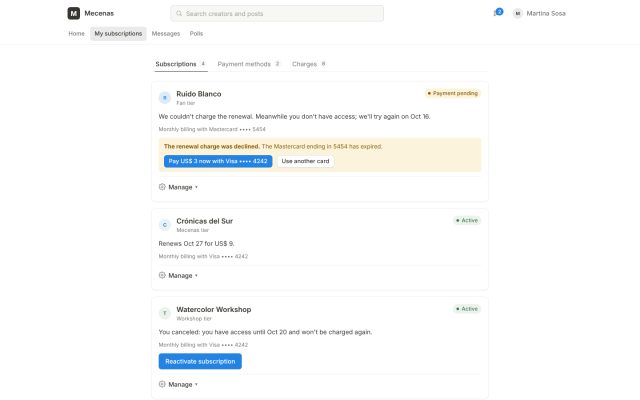Click the Manage gear icon under Watercolor Workshop
The width and height of the screenshot is (640, 400).
(162, 384)
